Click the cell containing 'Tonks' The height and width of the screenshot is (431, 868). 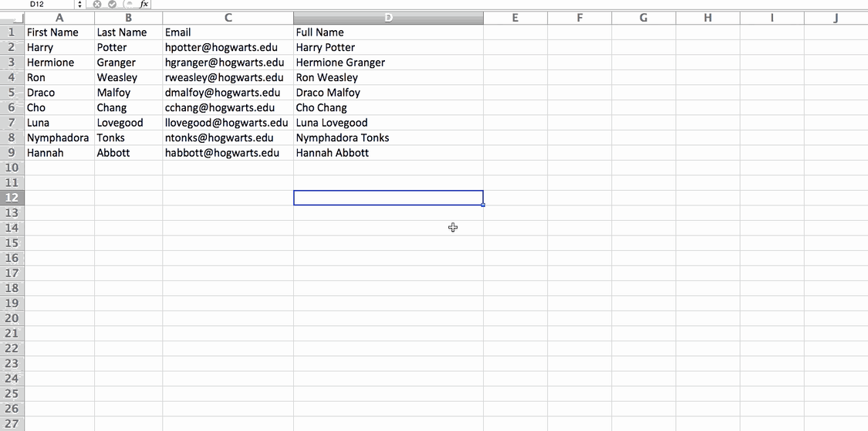(x=128, y=137)
